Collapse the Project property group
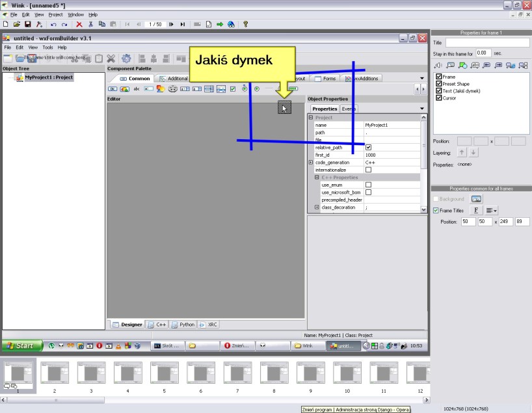The image size is (532, 413). coord(311,118)
